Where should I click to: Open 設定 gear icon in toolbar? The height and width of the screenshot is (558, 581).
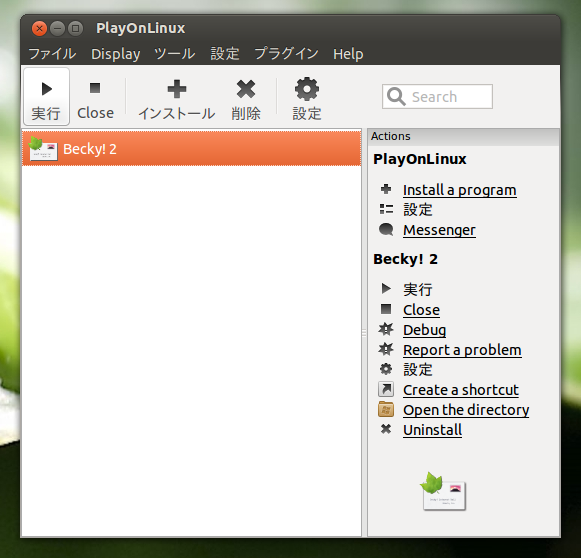307,89
